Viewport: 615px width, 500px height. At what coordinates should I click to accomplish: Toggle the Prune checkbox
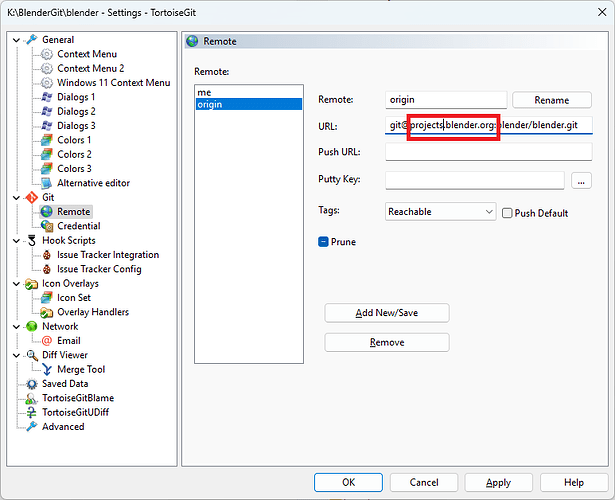[323, 242]
